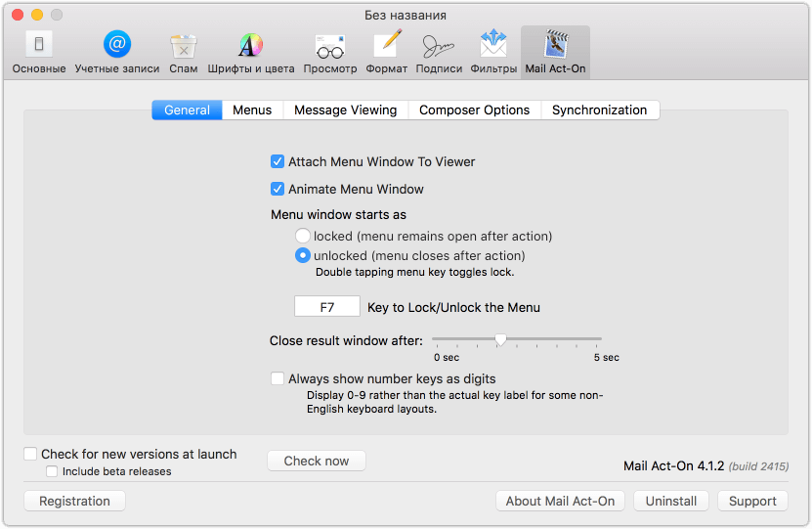Switch to the General tab
Image resolution: width=812 pixels, height=529 pixels.
187,110
